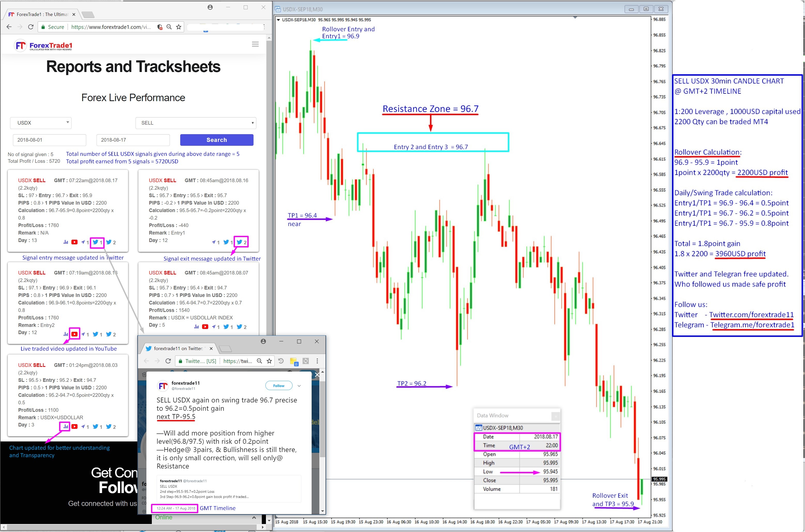This screenshot has height=532, width=805.
Task: Click the Volume value 181 in Data Window
Action: pyautogui.click(x=554, y=489)
